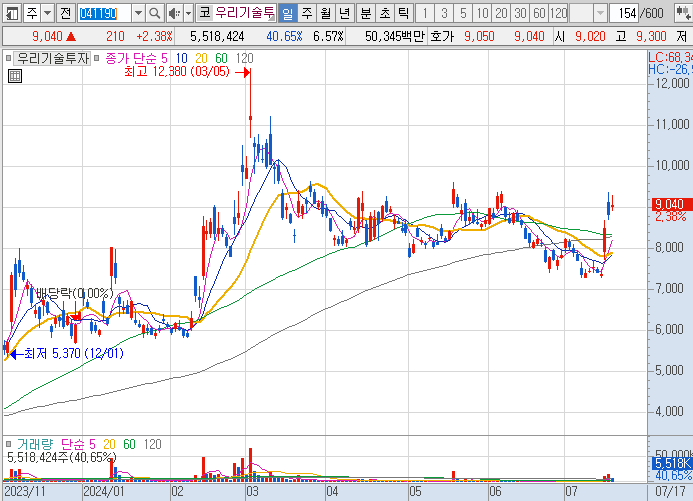Click the red 9,040 price tag on axis
The width and height of the screenshot is (693, 501).
tap(670, 205)
